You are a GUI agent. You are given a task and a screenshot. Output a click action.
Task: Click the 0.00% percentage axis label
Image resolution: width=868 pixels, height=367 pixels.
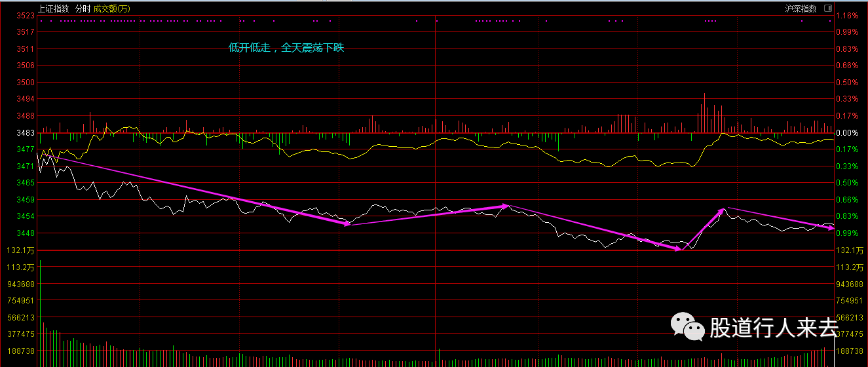tap(847, 133)
